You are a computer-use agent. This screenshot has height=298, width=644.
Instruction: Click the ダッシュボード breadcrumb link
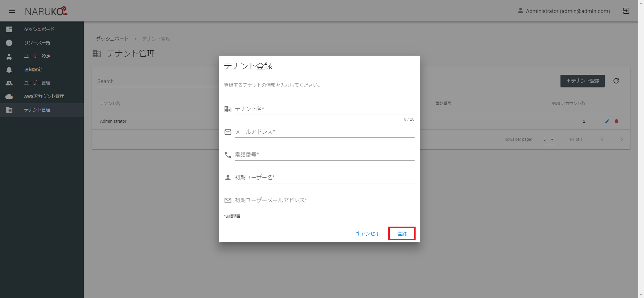[x=112, y=39]
